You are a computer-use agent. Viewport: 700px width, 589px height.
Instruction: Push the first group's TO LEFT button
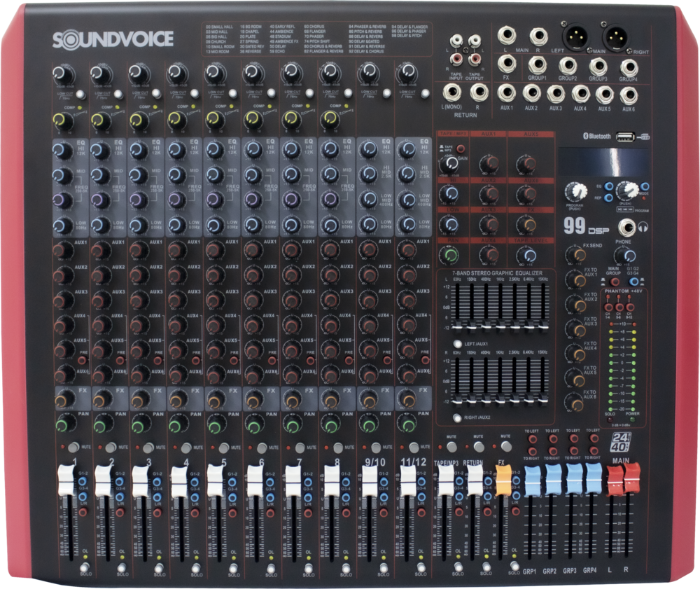532,439
